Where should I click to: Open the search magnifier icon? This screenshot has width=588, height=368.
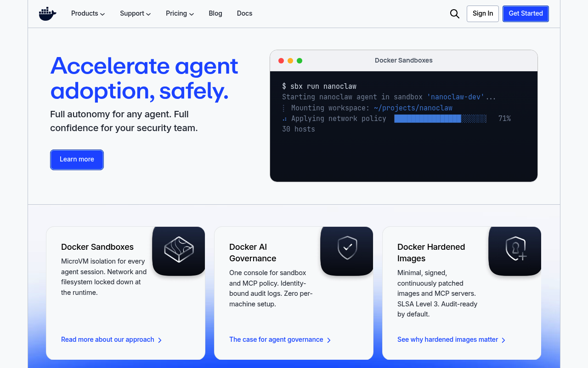[455, 14]
